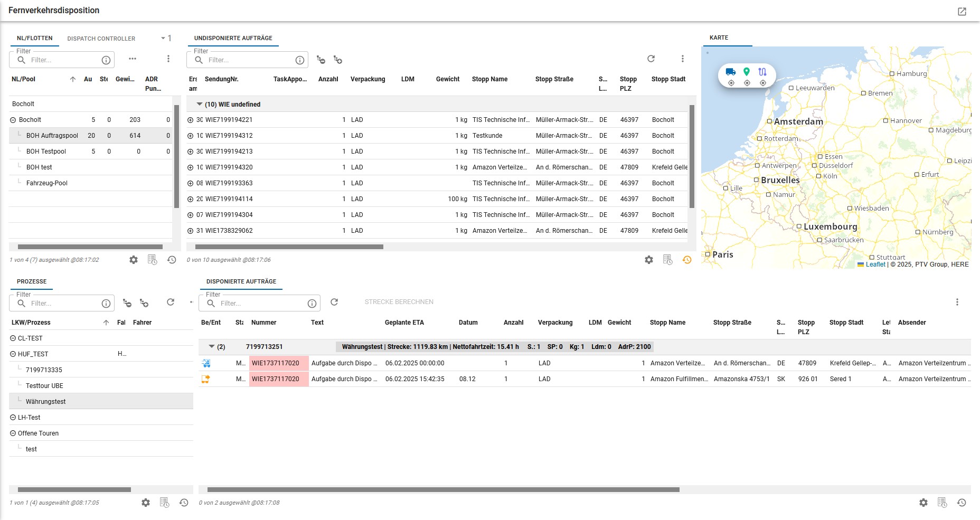Viewport: 980px width, 520px height.
Task: Collapse all nodes in the Prozesse panel
Action: tap(127, 303)
